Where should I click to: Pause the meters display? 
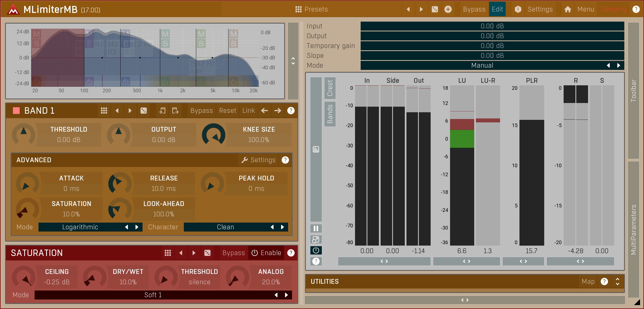[316, 228]
